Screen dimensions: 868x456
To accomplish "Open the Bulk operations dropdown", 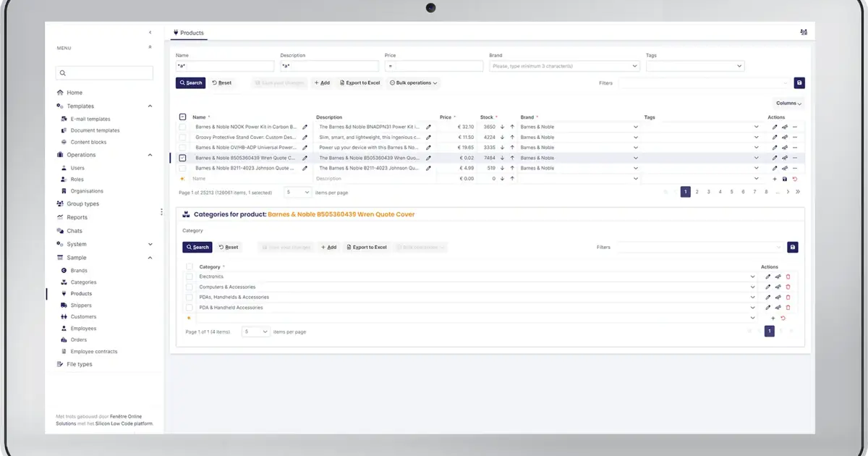I will point(413,83).
